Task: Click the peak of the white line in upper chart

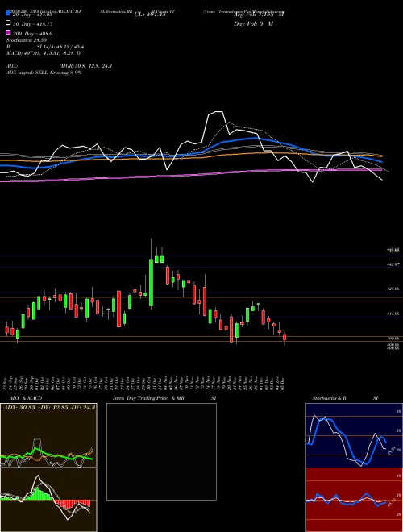Action: pos(217,111)
